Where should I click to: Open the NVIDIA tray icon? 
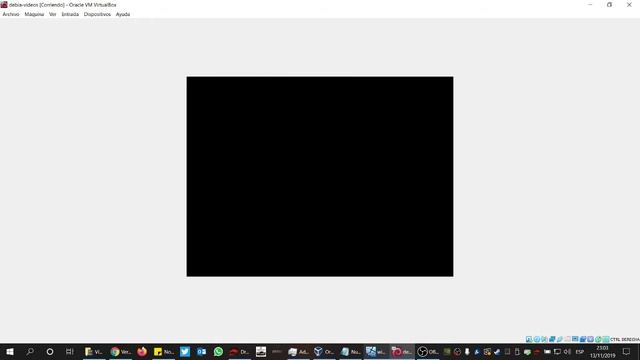pos(447,351)
